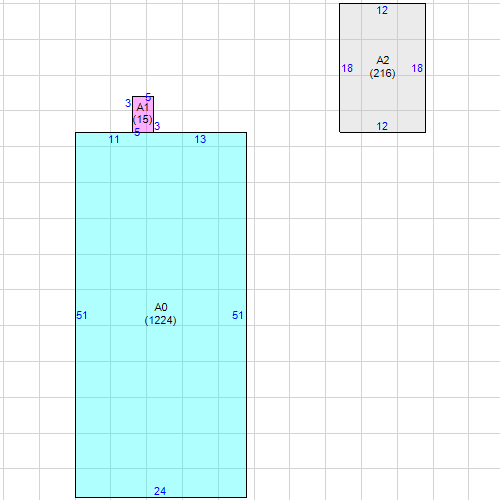This screenshot has width=500, height=500.
Task: Click the left 3 dimension beside A1
Action: pos(128,103)
